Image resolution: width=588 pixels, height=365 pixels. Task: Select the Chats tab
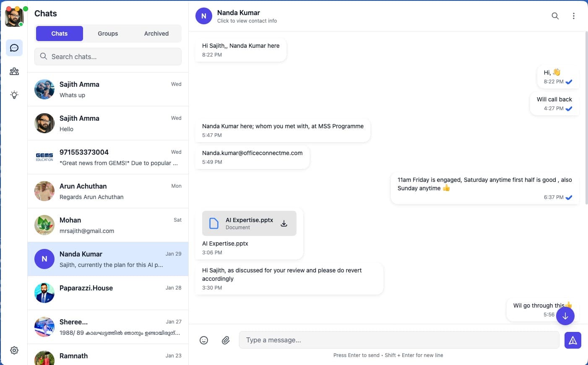pyautogui.click(x=60, y=34)
